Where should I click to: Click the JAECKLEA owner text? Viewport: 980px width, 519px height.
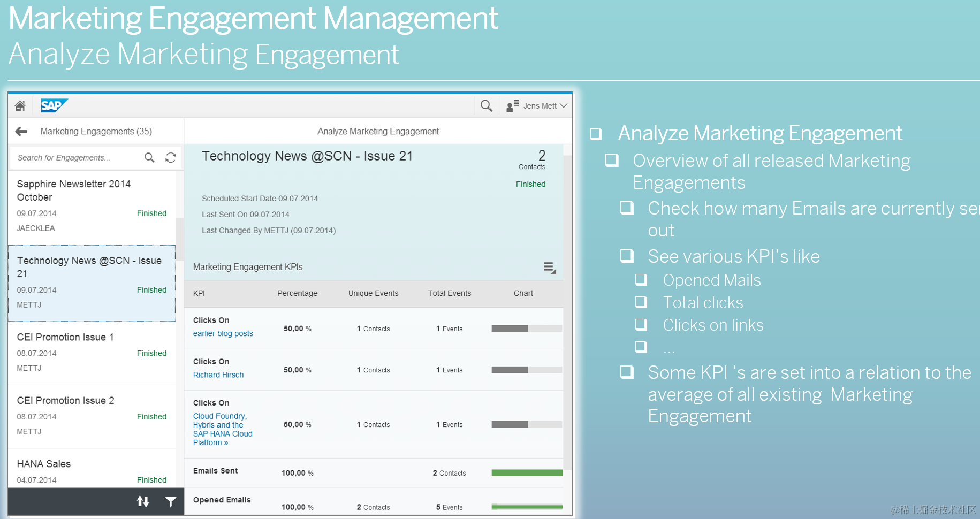pos(36,228)
